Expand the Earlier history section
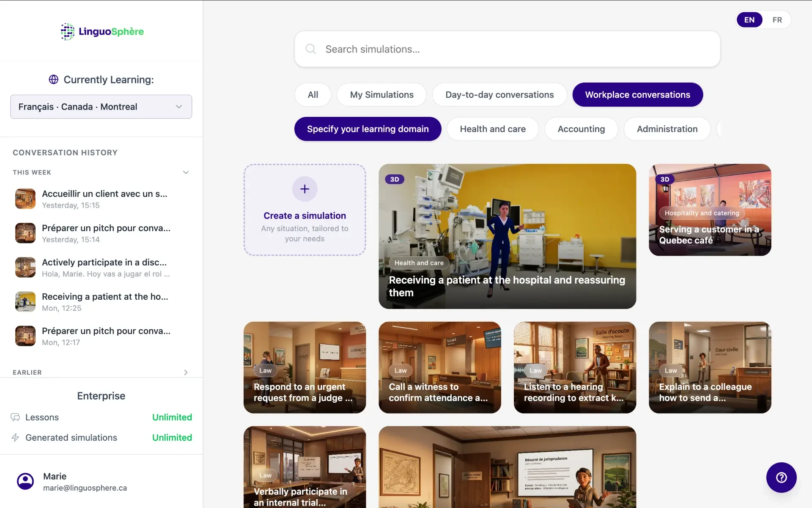Image resolution: width=812 pixels, height=508 pixels. (186, 373)
